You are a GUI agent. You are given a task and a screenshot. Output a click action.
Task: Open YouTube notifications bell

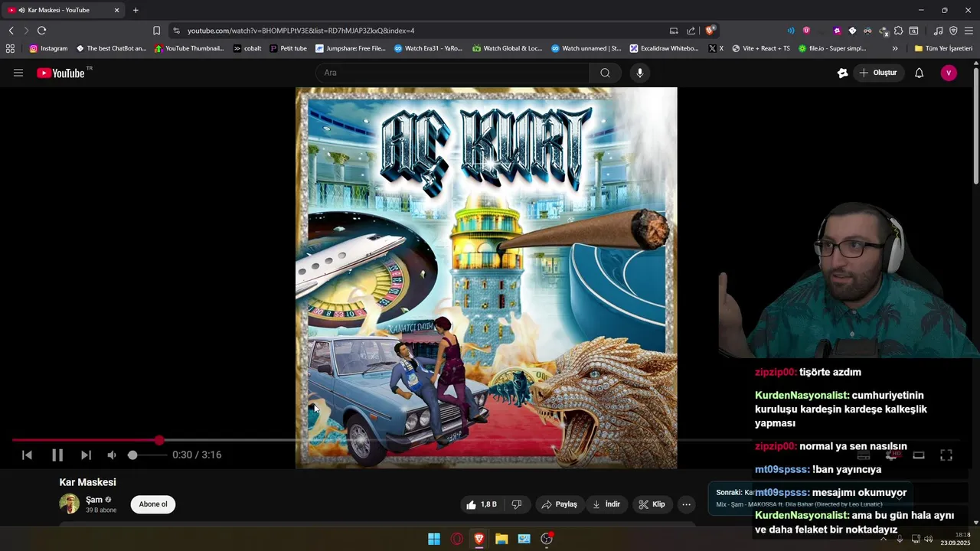[x=920, y=73]
